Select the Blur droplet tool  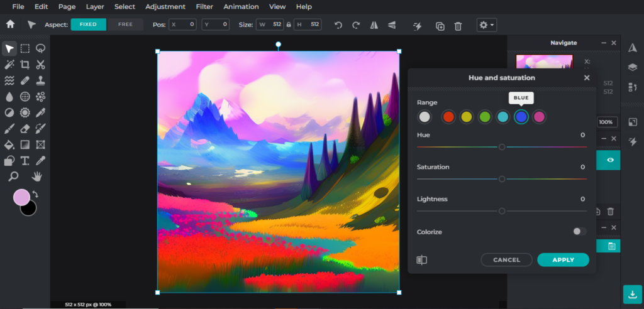9,97
